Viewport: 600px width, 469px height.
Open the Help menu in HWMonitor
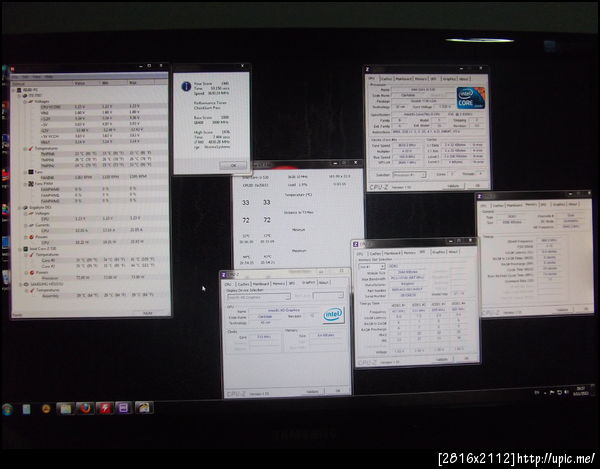click(x=49, y=77)
